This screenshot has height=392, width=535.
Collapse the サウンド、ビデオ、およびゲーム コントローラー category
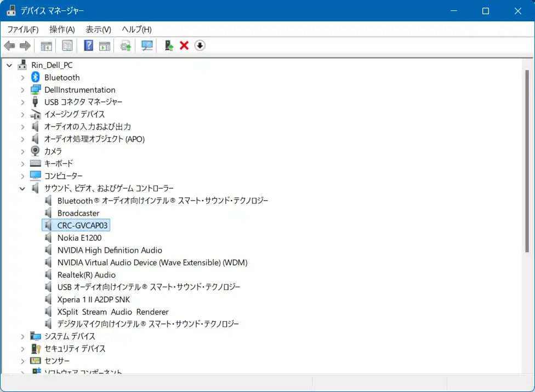(x=22, y=189)
